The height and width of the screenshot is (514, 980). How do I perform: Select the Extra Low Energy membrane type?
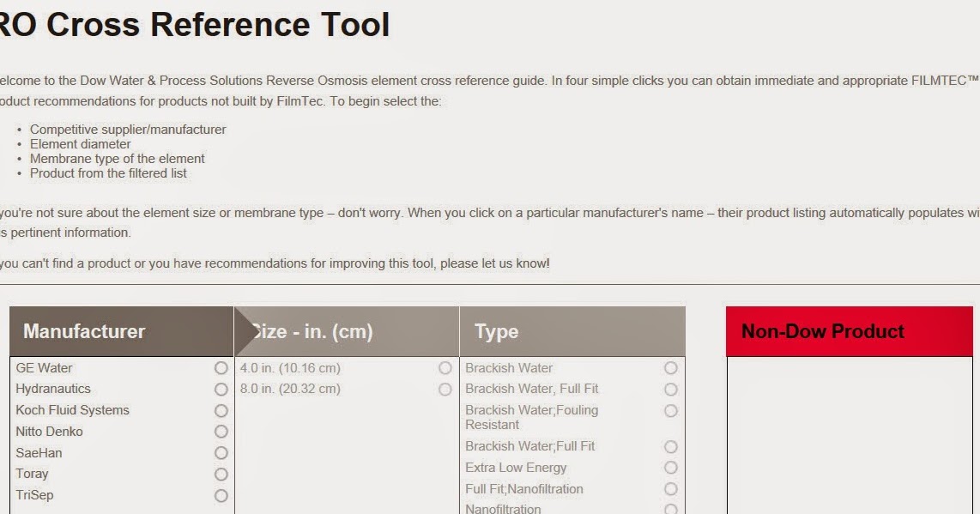671,468
